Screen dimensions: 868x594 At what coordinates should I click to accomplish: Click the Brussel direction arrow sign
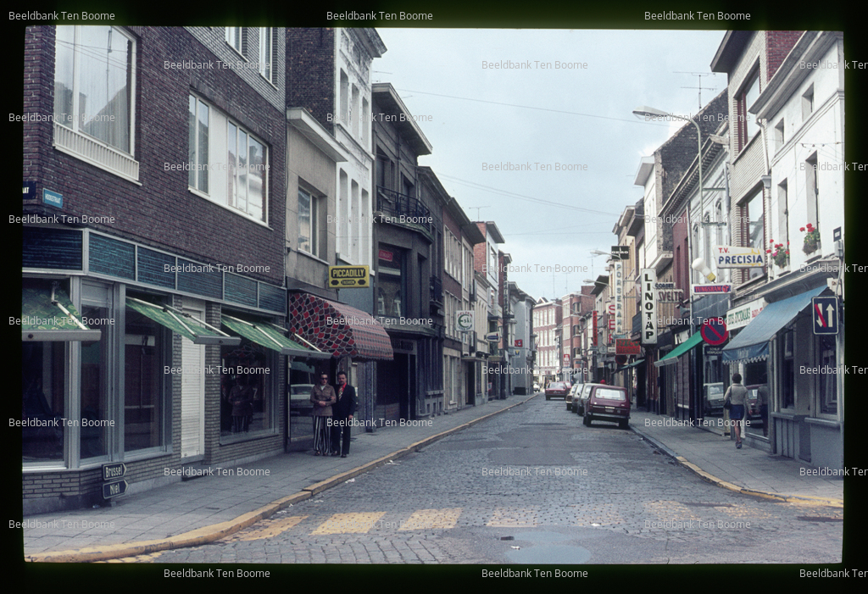[x=114, y=471]
